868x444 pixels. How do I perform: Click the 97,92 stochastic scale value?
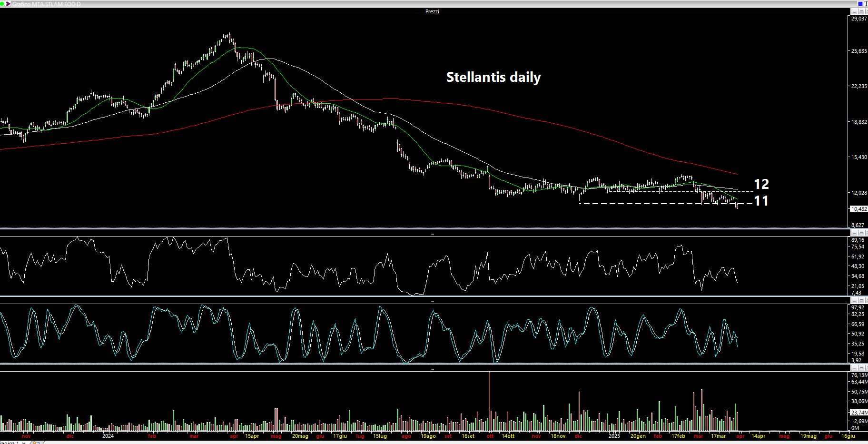[x=858, y=307]
